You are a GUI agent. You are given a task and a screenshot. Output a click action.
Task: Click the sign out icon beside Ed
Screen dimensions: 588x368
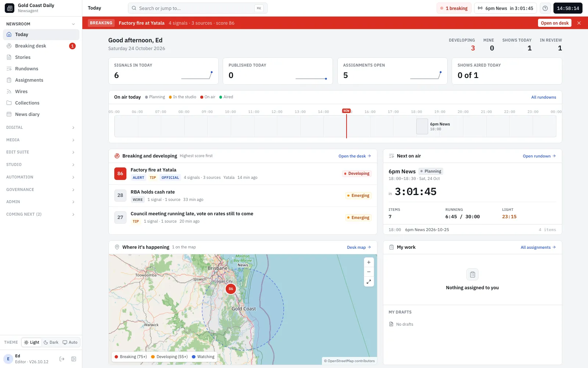point(62,359)
